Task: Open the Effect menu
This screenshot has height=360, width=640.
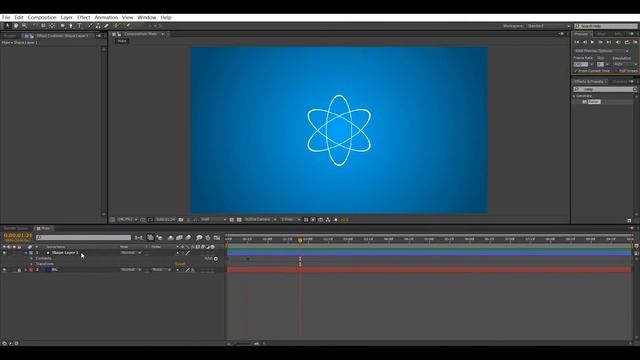Action: [x=83, y=18]
